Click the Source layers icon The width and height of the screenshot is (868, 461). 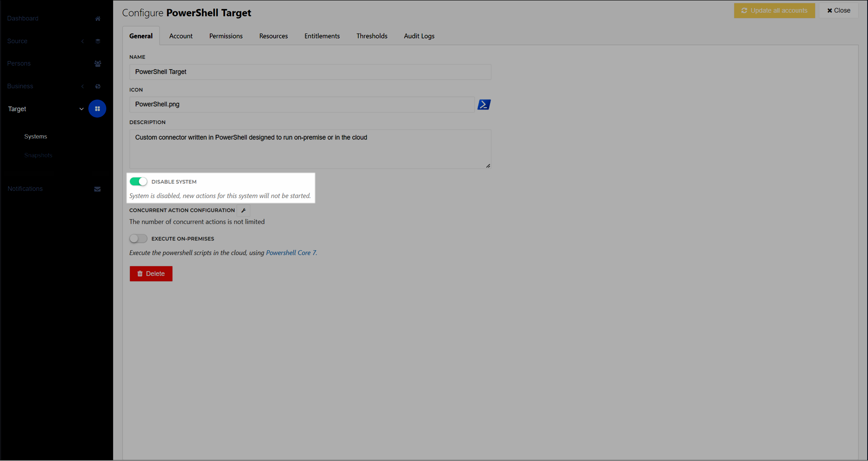(x=98, y=41)
